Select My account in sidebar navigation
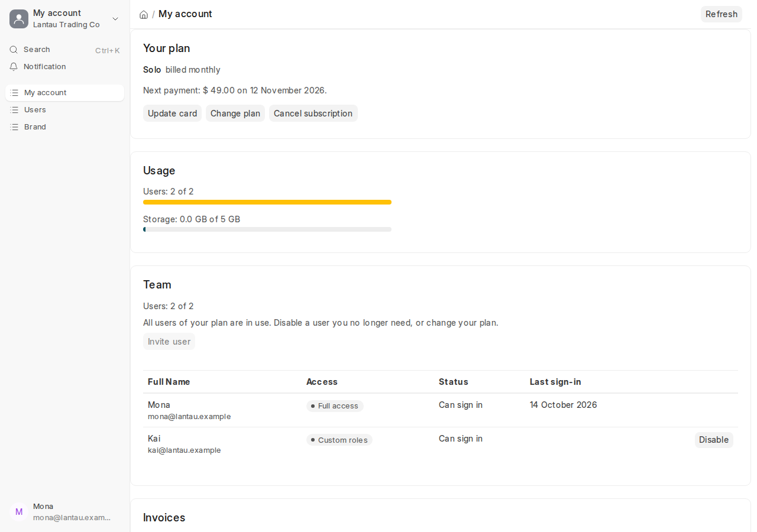 (64, 93)
